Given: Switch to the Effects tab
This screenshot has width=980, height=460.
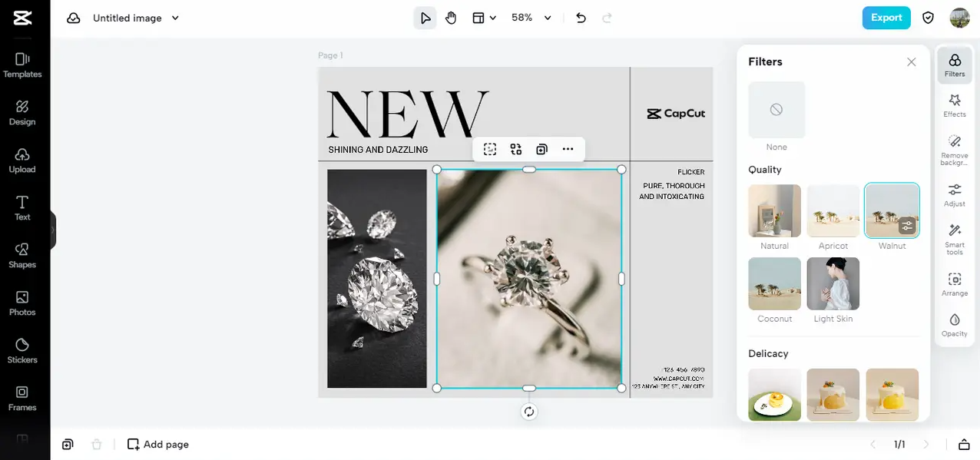Looking at the screenshot, I should click(x=955, y=106).
